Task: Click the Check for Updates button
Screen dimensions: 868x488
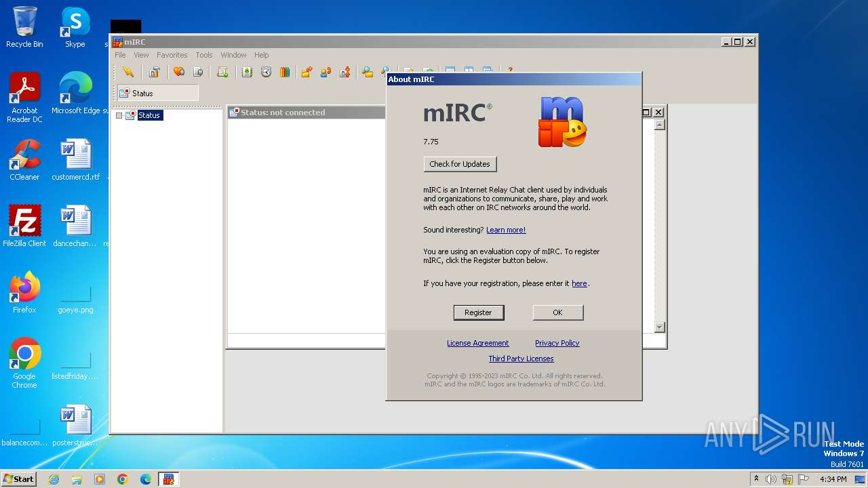Action: point(460,164)
